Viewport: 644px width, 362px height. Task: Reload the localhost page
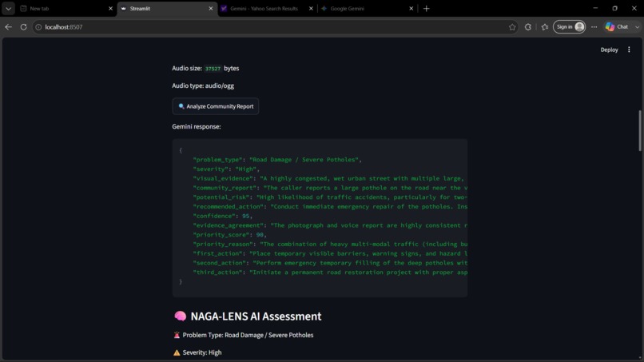coord(23,26)
